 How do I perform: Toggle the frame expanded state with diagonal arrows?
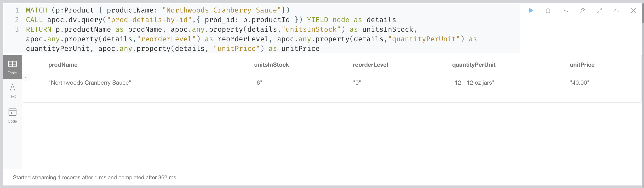599,10
